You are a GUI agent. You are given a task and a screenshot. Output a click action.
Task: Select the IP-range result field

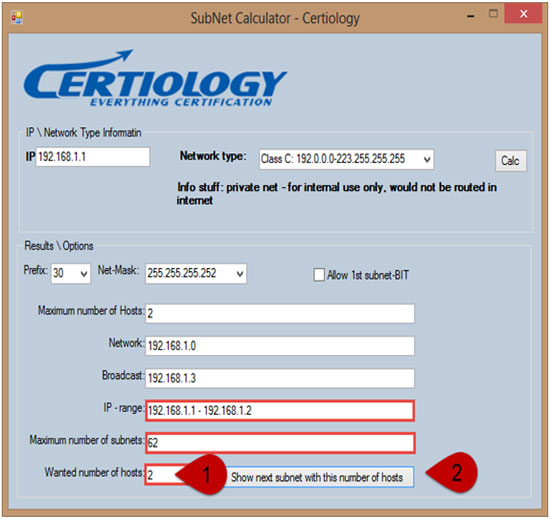tap(280, 410)
